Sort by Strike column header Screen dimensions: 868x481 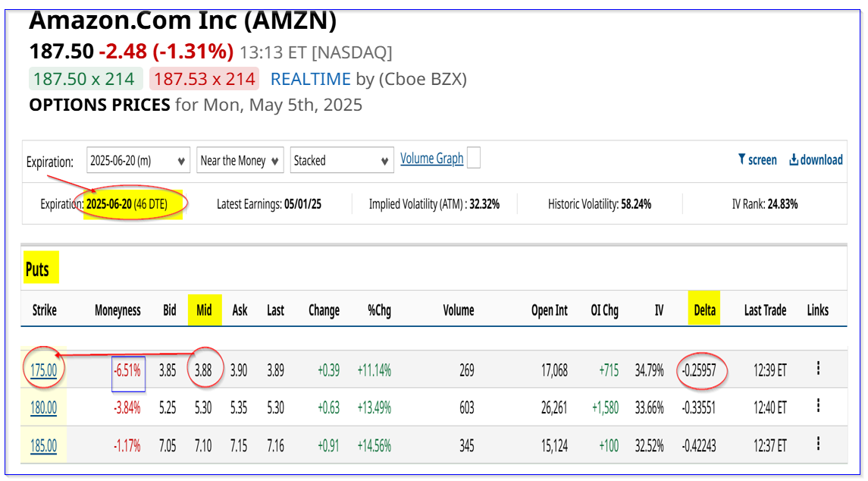coord(45,310)
